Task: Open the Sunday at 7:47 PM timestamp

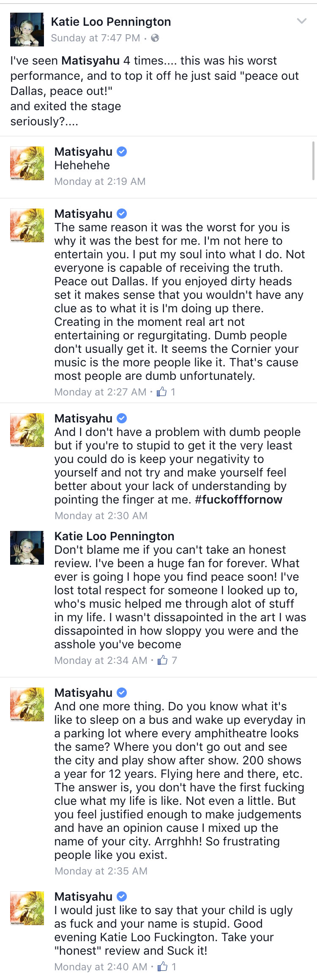Action: click(x=96, y=38)
